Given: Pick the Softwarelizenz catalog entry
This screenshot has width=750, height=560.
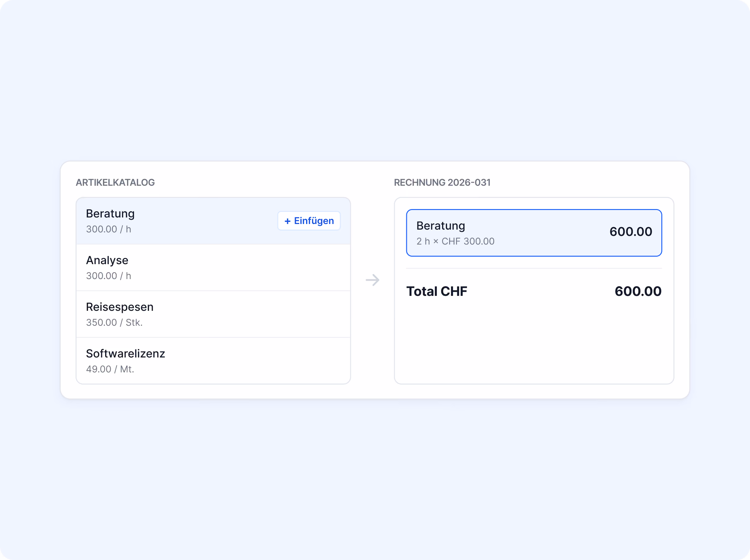Looking at the screenshot, I should tap(213, 361).
